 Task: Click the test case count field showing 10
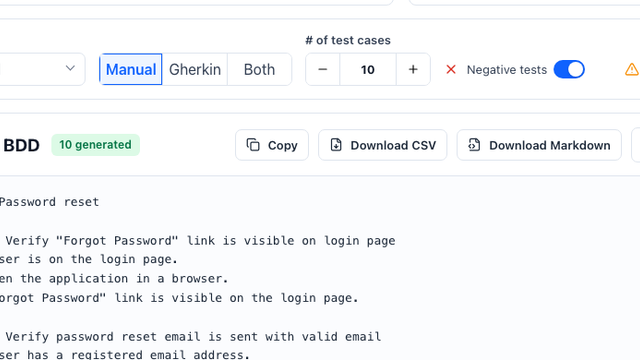tap(367, 69)
